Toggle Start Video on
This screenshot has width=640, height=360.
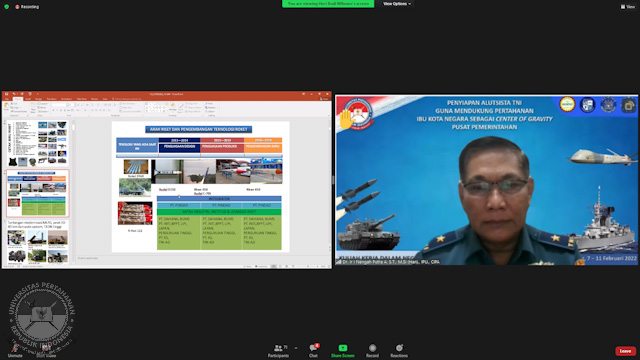(46, 351)
